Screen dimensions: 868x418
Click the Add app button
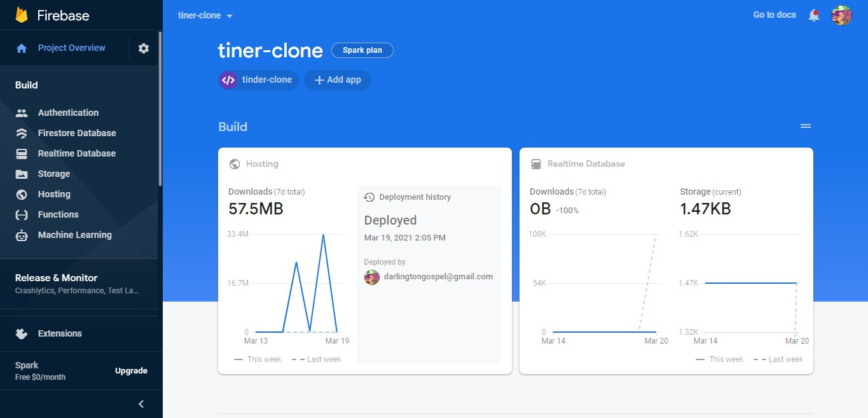coord(338,80)
